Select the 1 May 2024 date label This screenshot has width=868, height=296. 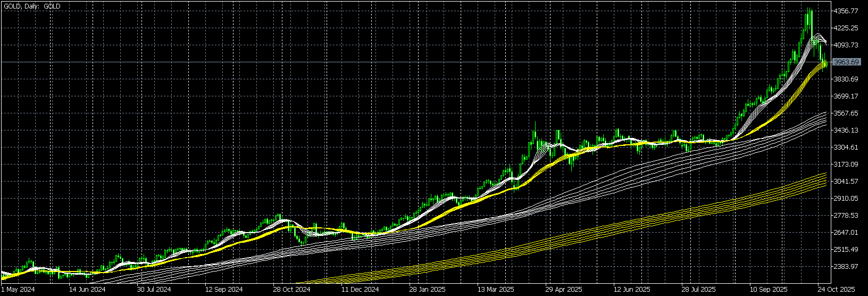pos(18,290)
